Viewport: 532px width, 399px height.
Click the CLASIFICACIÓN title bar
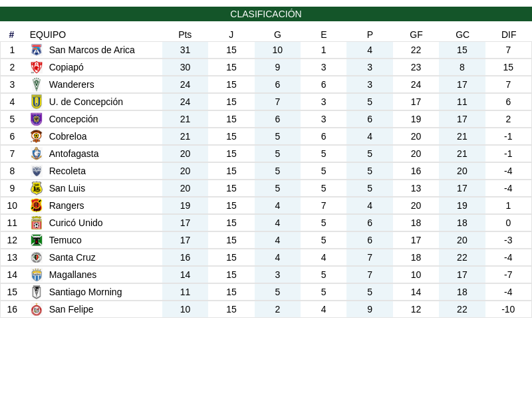(266, 14)
